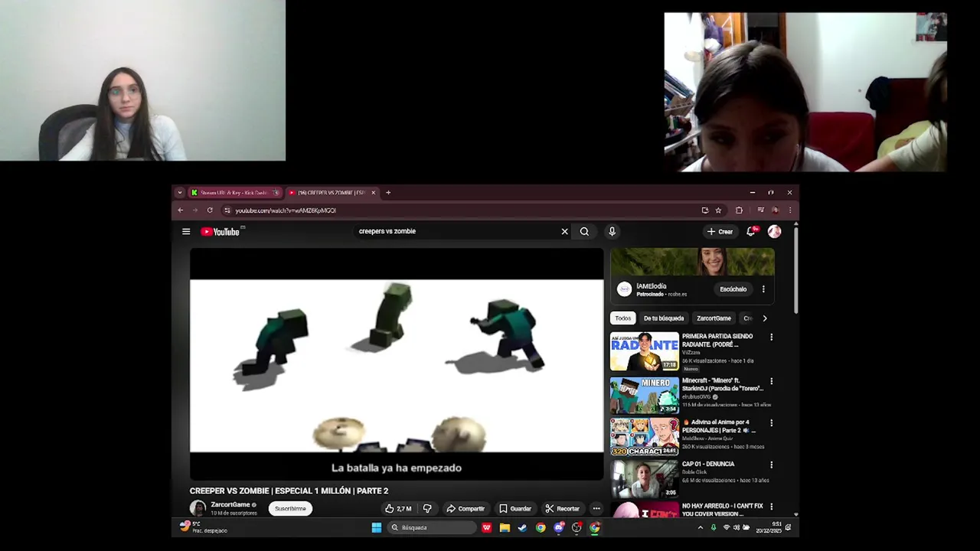Open the YouTube hamburger guide menu

click(186, 231)
